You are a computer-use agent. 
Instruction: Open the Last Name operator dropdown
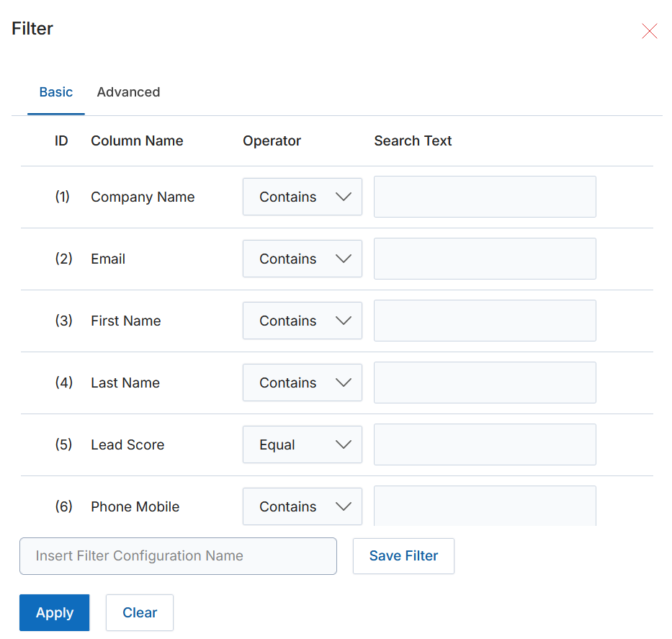[x=302, y=383]
